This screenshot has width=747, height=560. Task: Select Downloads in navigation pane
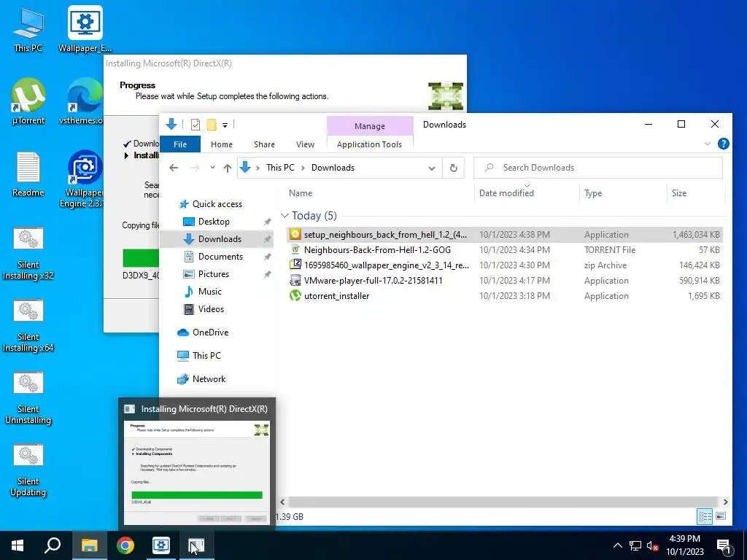coord(216,239)
